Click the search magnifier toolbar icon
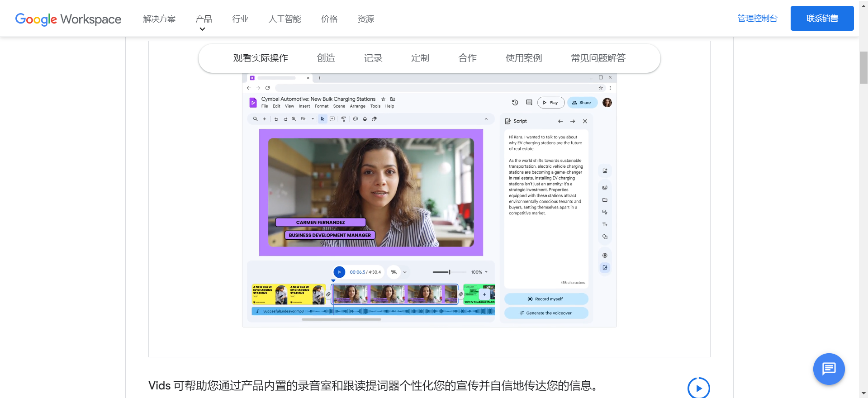 coord(255,119)
